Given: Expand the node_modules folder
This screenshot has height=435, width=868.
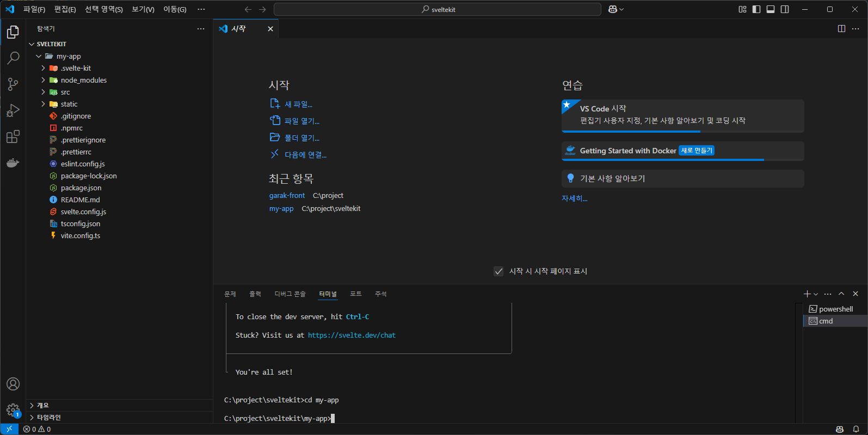Looking at the screenshot, I should [43, 80].
